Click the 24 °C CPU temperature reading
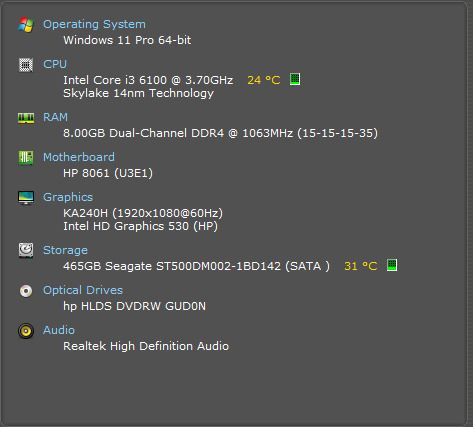This screenshot has height=427, width=473. point(264,80)
